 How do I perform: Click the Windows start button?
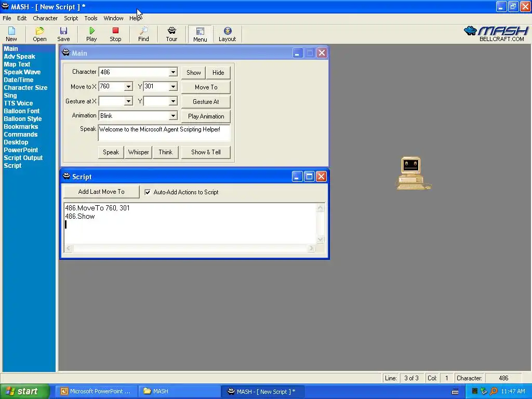[x=24, y=392]
